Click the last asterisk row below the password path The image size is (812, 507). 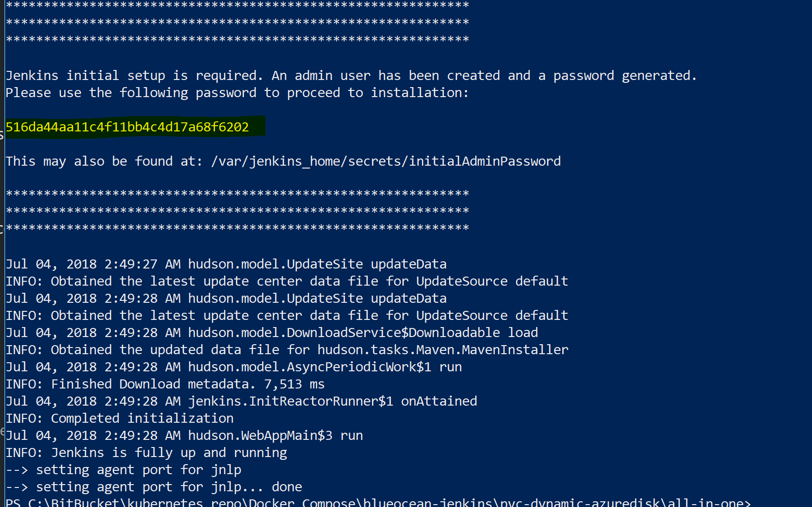(x=237, y=228)
